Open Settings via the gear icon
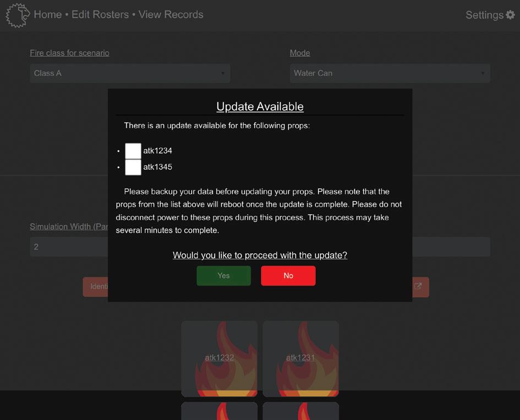 (510, 15)
